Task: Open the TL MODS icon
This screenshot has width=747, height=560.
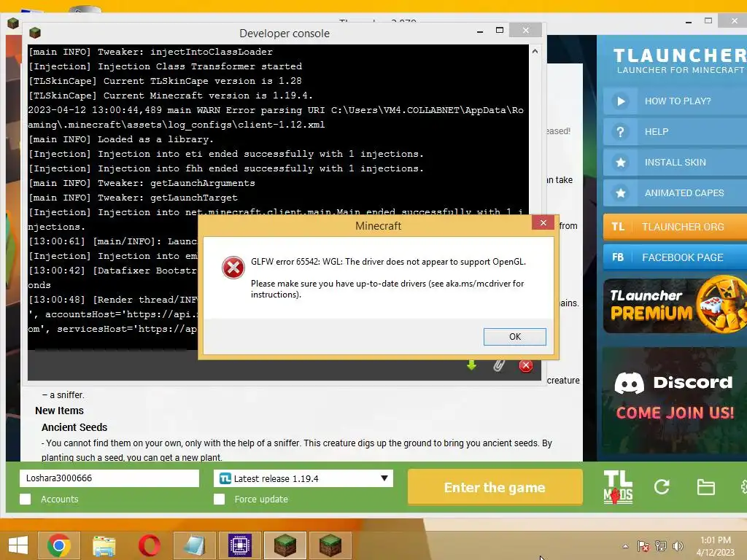Action: [618, 487]
